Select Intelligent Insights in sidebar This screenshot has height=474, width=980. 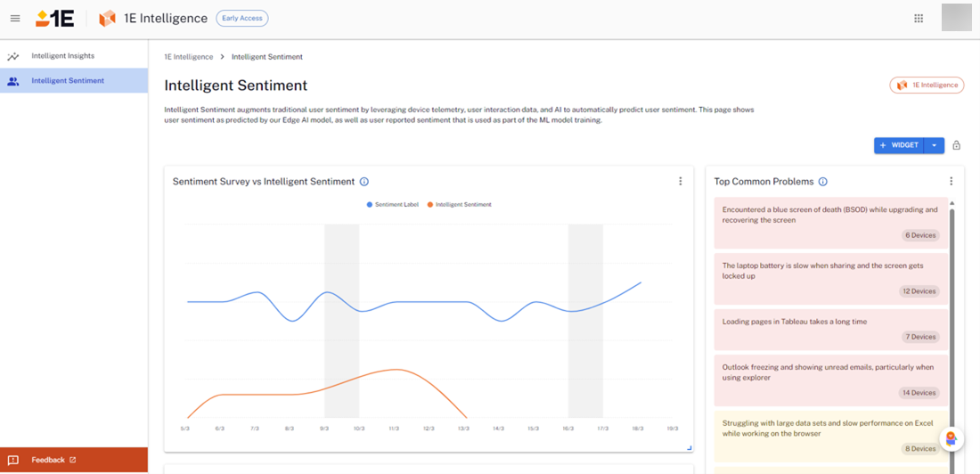[62, 56]
